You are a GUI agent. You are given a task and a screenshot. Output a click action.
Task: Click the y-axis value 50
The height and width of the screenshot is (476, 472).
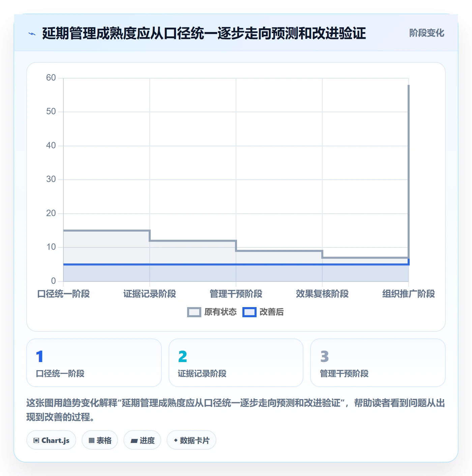51,112
